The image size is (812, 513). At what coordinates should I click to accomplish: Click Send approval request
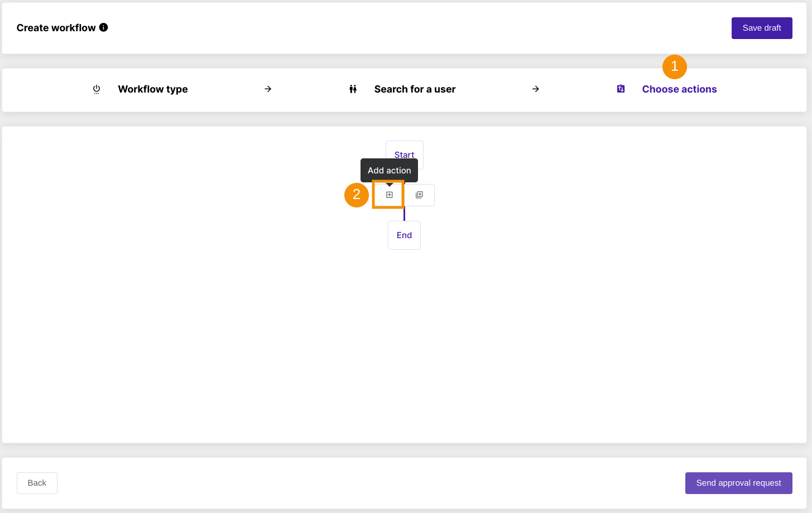pos(738,483)
